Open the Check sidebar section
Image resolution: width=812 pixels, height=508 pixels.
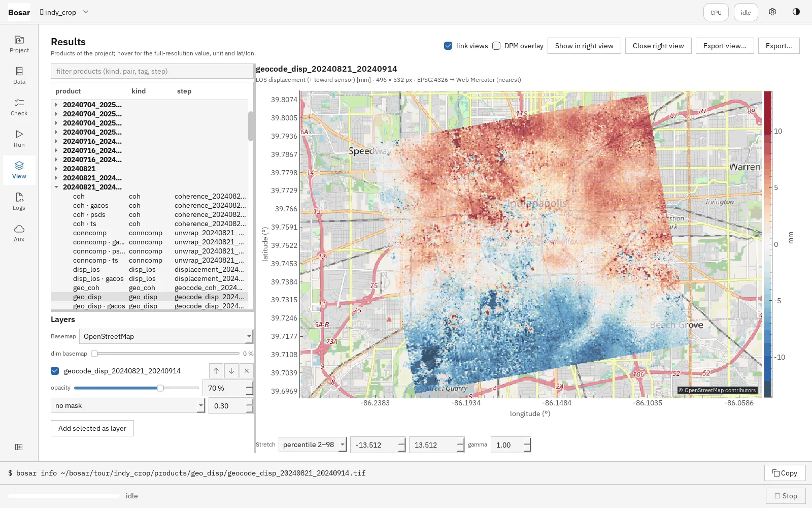pos(19,107)
